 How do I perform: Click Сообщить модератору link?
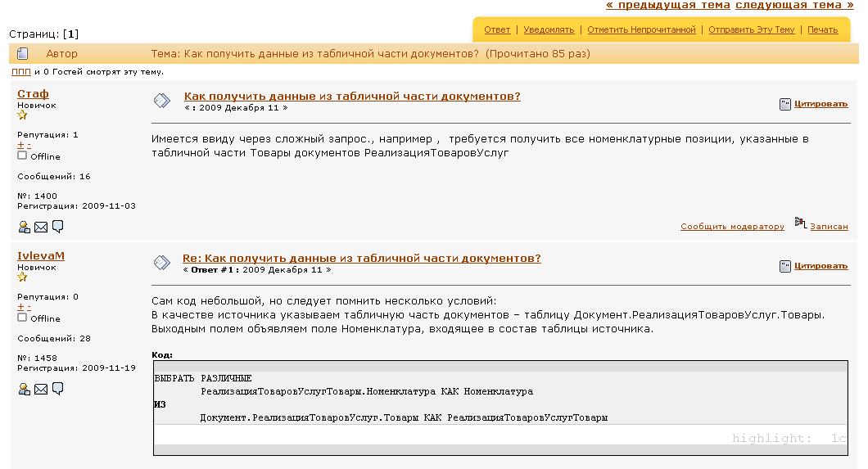tap(732, 226)
